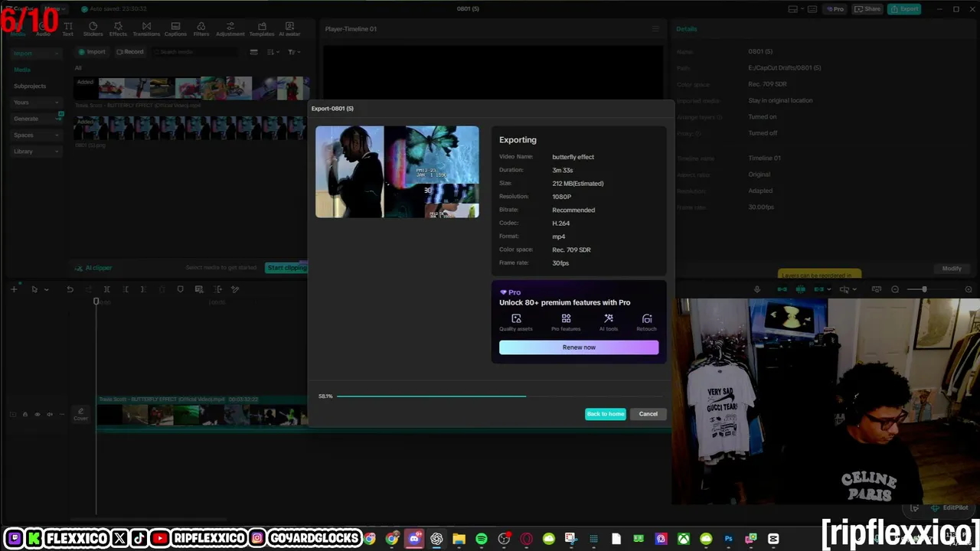Click the EditPilot button

(x=949, y=507)
